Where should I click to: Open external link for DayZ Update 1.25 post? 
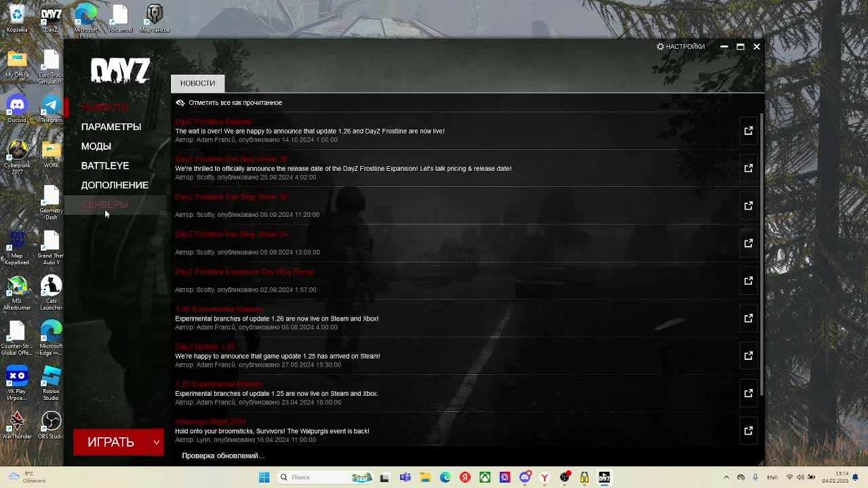click(x=749, y=355)
